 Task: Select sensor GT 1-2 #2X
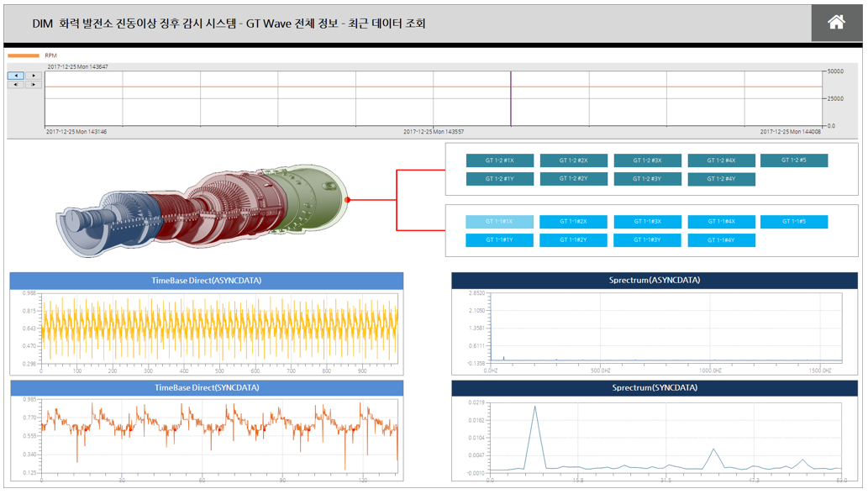[574, 160]
